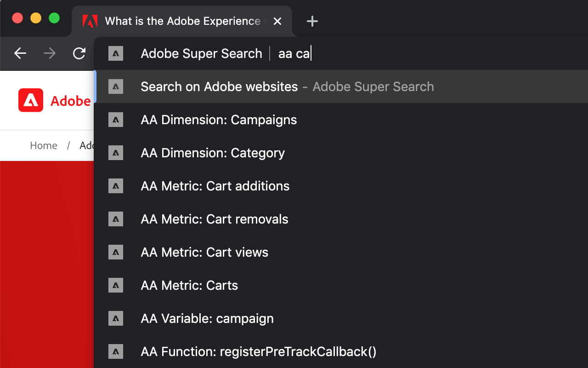Viewport: 588px width, 368px height.
Task: Click the red macOS close window button
Action: click(17, 18)
